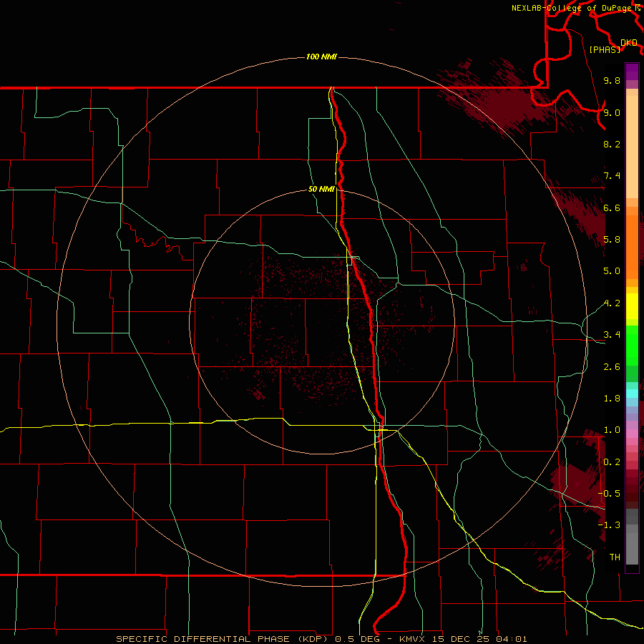Click the 9.8 color scale value
Viewport: 644px width, 644px height.
(x=612, y=80)
